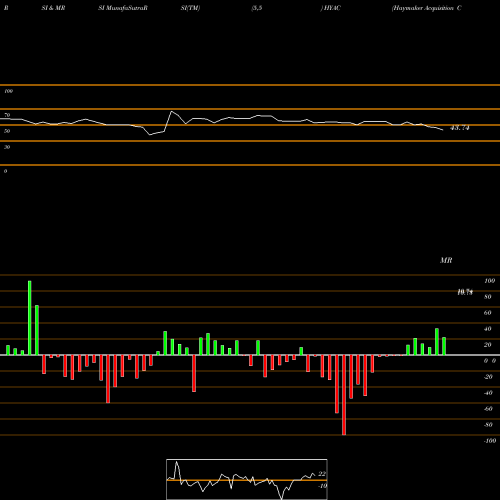Click the '-60' label on MR axis
500x500 pixels.
point(488,409)
